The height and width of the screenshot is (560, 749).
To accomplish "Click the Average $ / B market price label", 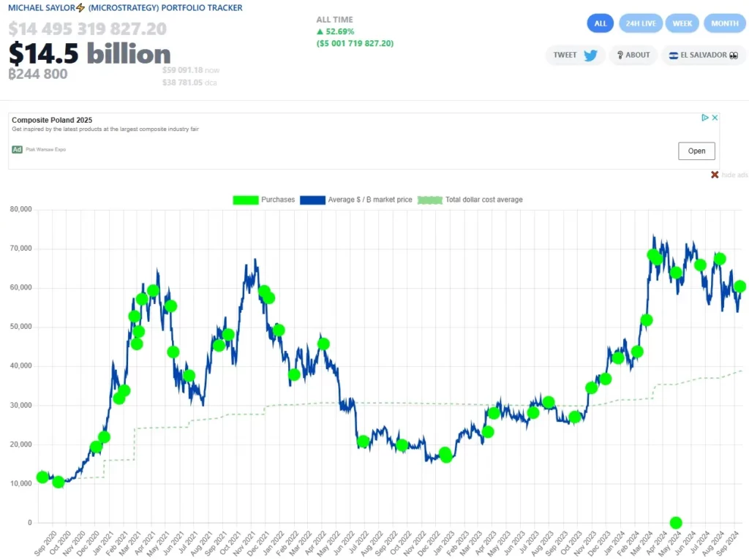I will (x=369, y=200).
